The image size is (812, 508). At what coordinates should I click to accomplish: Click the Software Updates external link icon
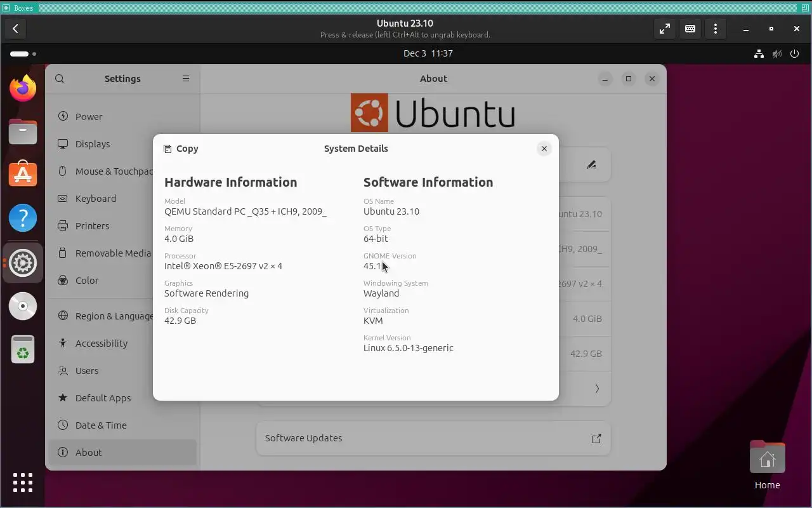tap(596, 438)
